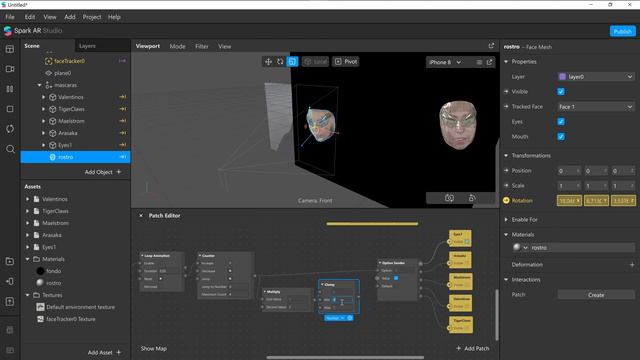Select faceTracker0 in the scene tree
The image size is (640, 360).
(69, 61)
